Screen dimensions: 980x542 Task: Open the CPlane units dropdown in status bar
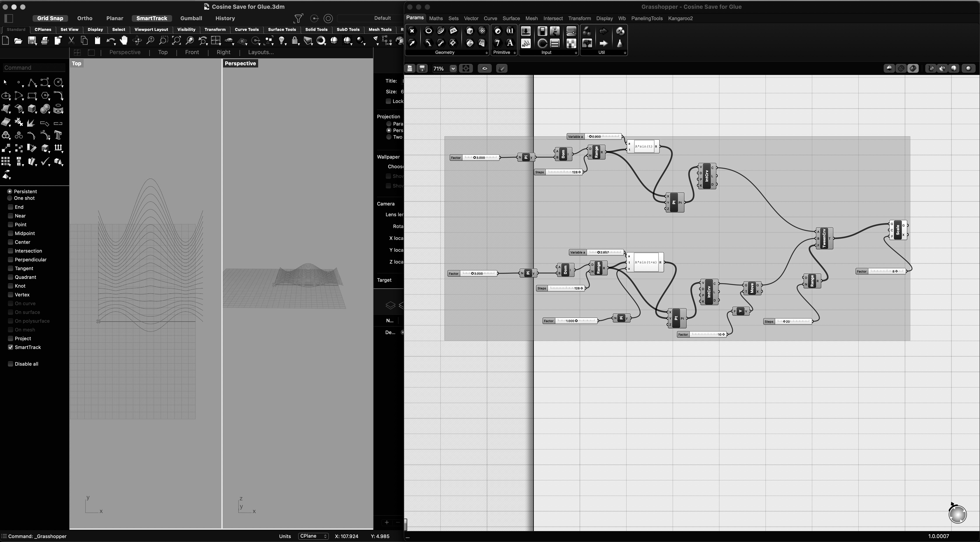[x=313, y=536]
